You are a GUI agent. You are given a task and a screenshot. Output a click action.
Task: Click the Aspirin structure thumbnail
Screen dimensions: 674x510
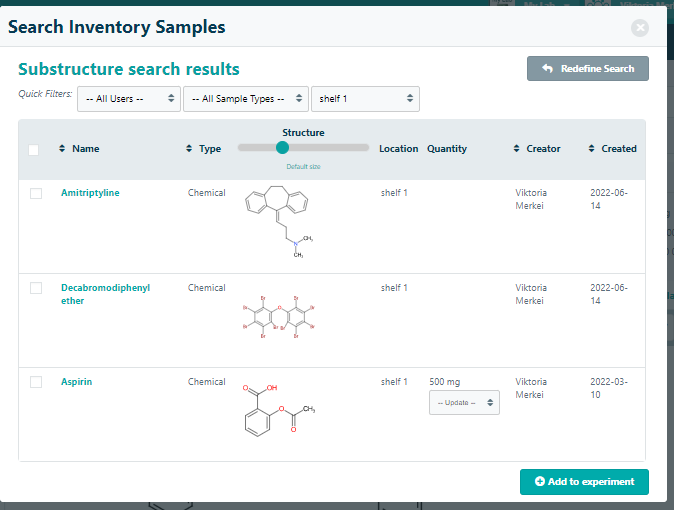(x=279, y=410)
